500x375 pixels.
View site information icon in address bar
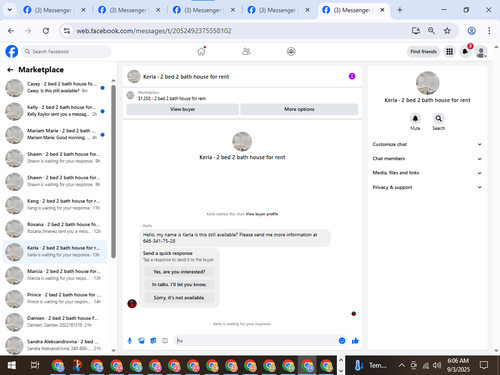(67, 31)
